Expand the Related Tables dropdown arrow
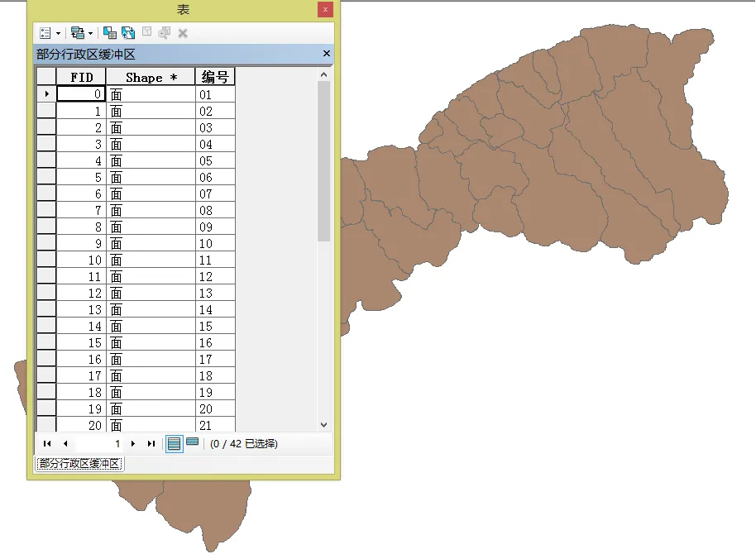 tap(90, 33)
